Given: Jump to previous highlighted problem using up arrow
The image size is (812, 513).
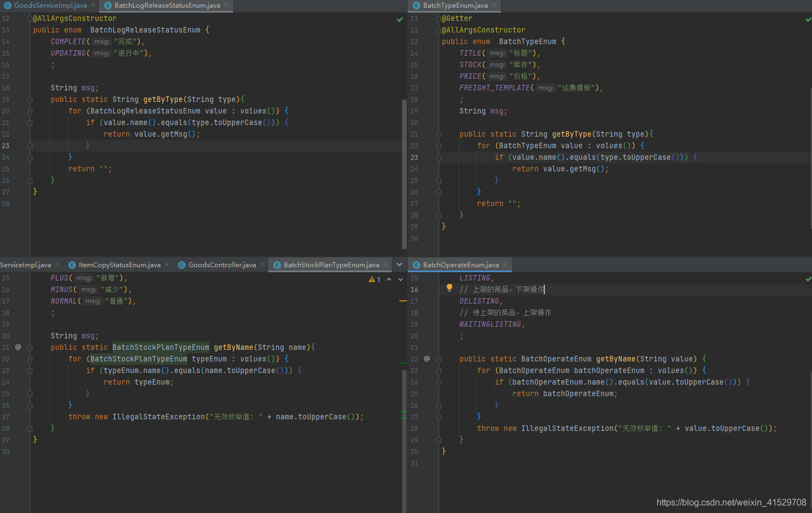Looking at the screenshot, I should pyautogui.click(x=389, y=279).
